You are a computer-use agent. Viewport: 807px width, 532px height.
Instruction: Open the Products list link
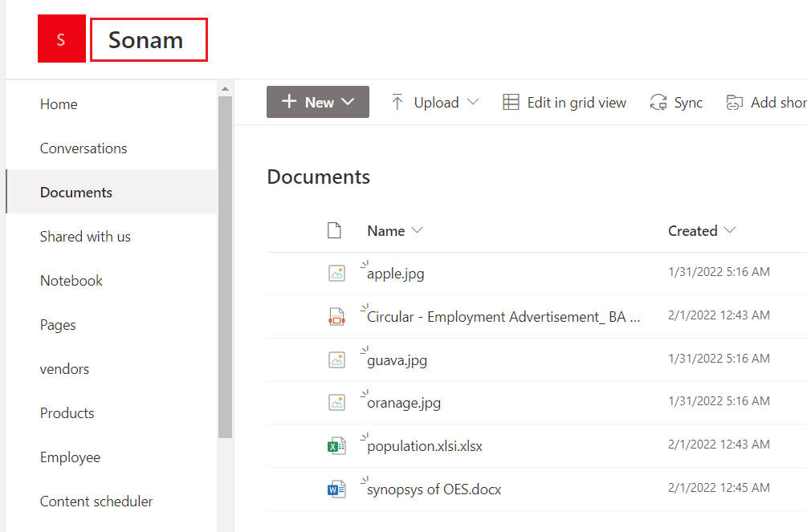(67, 413)
